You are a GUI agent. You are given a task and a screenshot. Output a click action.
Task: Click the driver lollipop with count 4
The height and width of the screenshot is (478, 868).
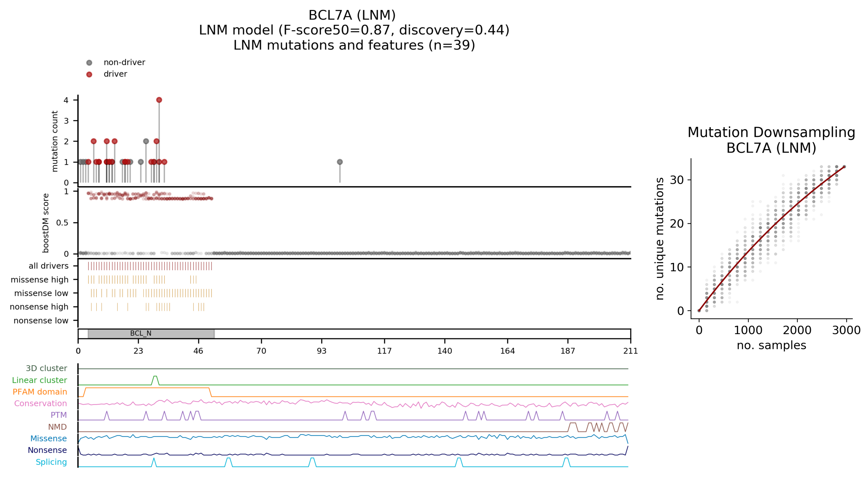click(x=159, y=100)
